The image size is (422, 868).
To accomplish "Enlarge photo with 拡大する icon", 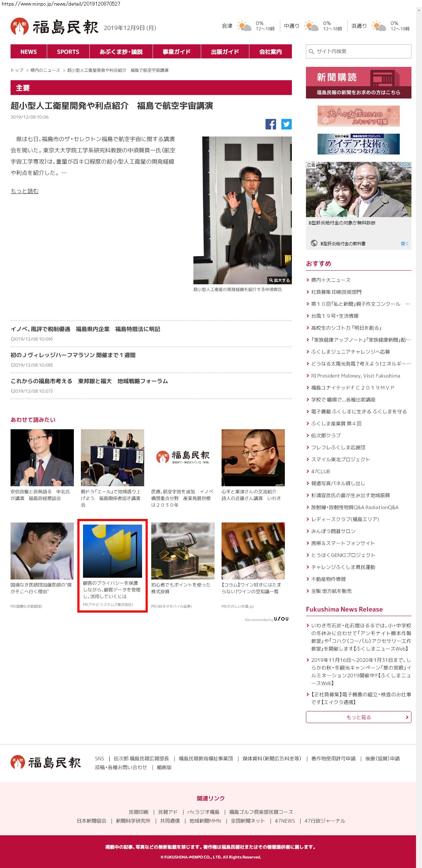I will (279, 280).
